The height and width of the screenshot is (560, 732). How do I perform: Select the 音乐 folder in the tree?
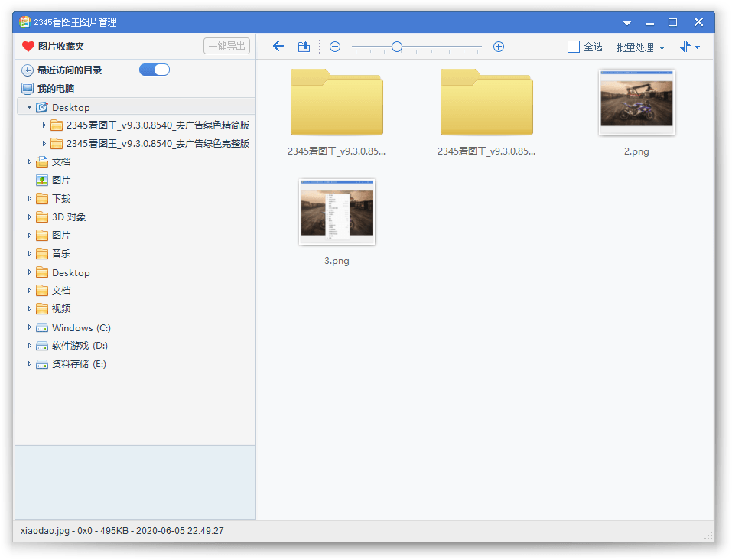(61, 254)
